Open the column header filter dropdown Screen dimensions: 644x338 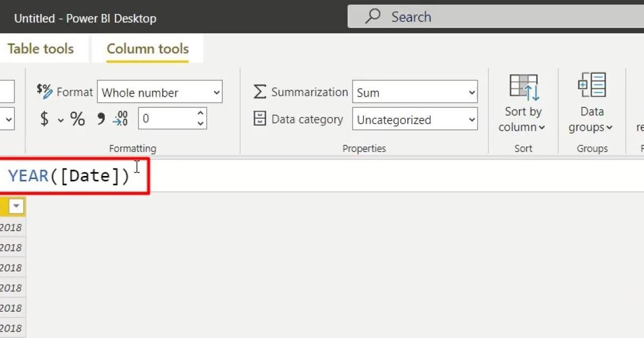(x=16, y=205)
